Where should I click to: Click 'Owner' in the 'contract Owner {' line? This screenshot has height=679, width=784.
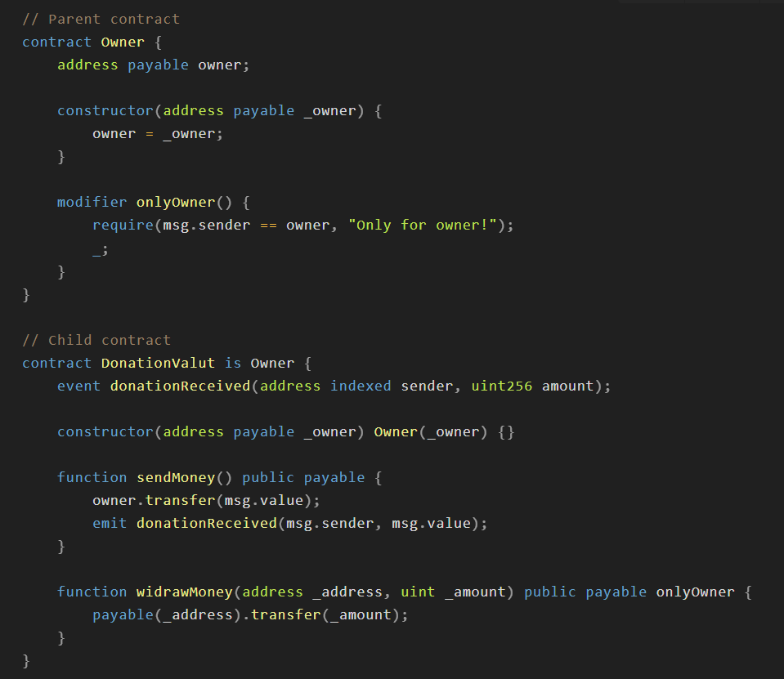123,42
